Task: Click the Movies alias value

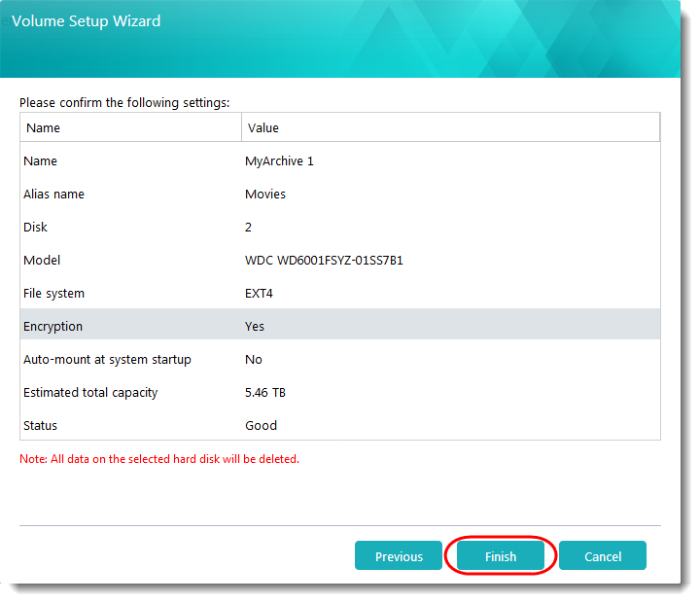Action: 265,194
